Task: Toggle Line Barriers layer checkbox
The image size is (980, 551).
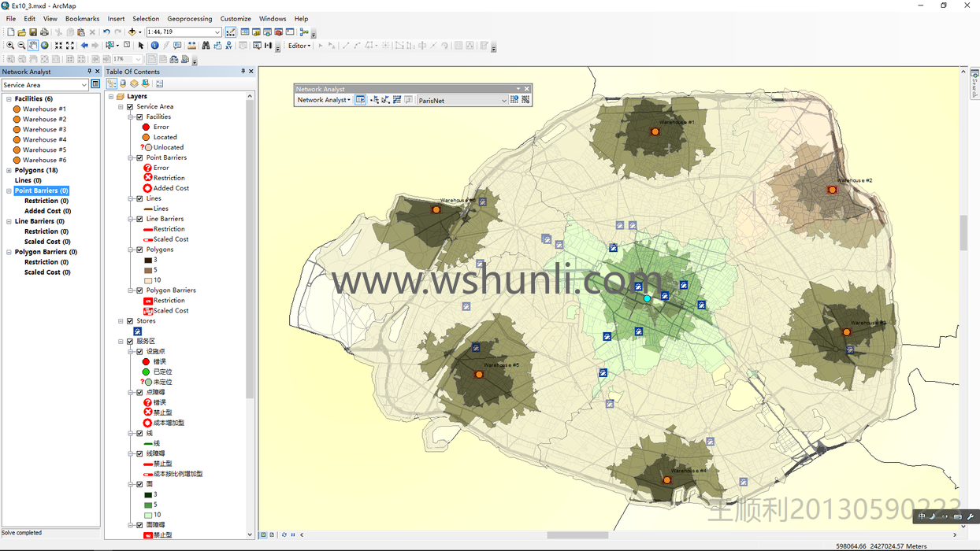Action: (x=139, y=219)
